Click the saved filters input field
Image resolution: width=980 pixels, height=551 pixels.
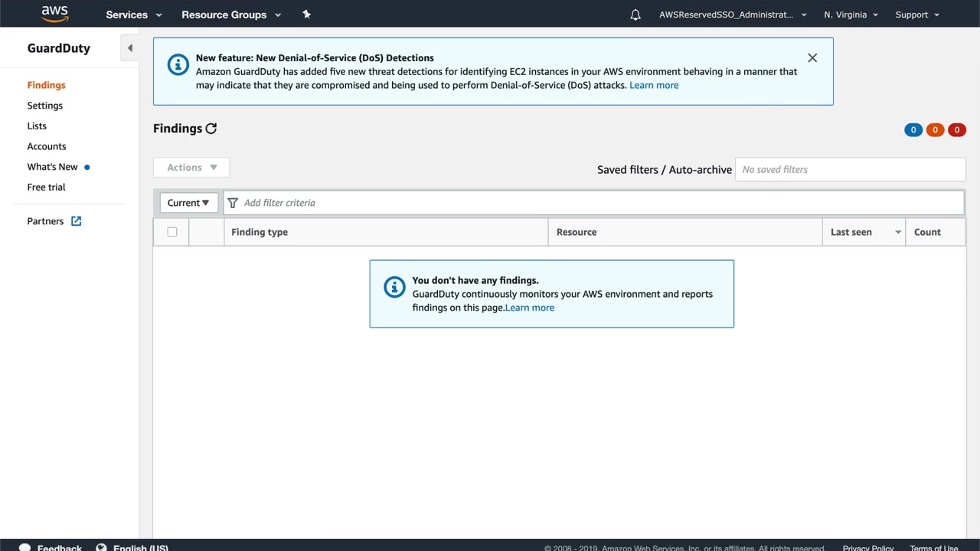[x=850, y=169]
